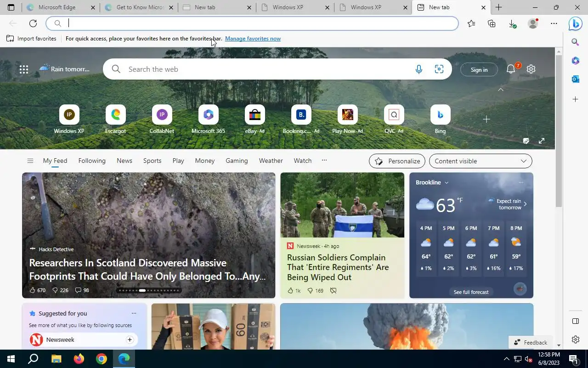This screenshot has width=588, height=368.
Task: Toggle sidebar layout panel icon
Action: (x=575, y=321)
